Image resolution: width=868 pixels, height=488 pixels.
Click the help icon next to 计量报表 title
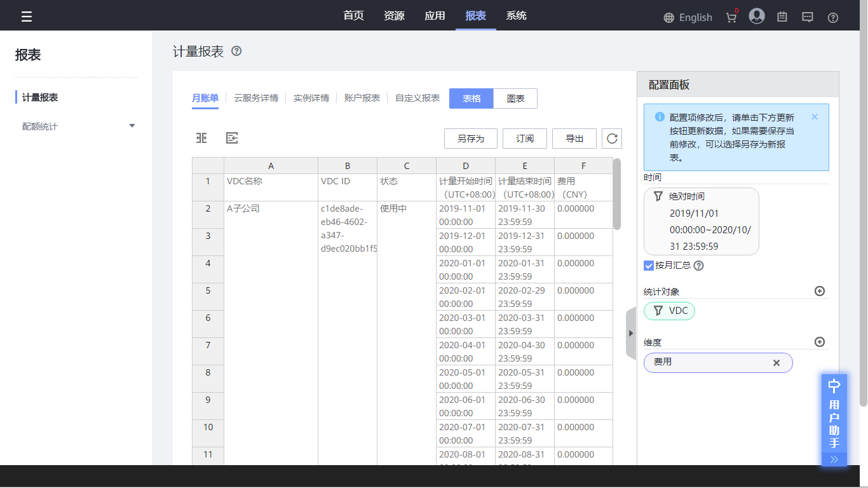(236, 51)
